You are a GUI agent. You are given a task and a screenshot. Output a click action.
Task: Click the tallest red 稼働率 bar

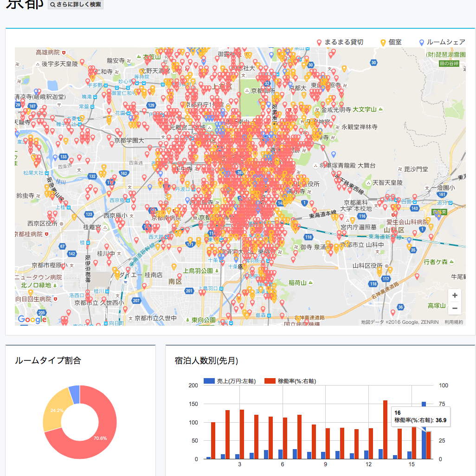[x=385, y=430]
